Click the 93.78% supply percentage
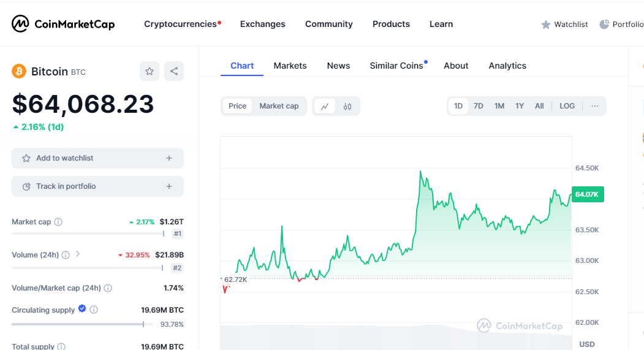Viewport: 644px width, 350px height. [x=172, y=324]
